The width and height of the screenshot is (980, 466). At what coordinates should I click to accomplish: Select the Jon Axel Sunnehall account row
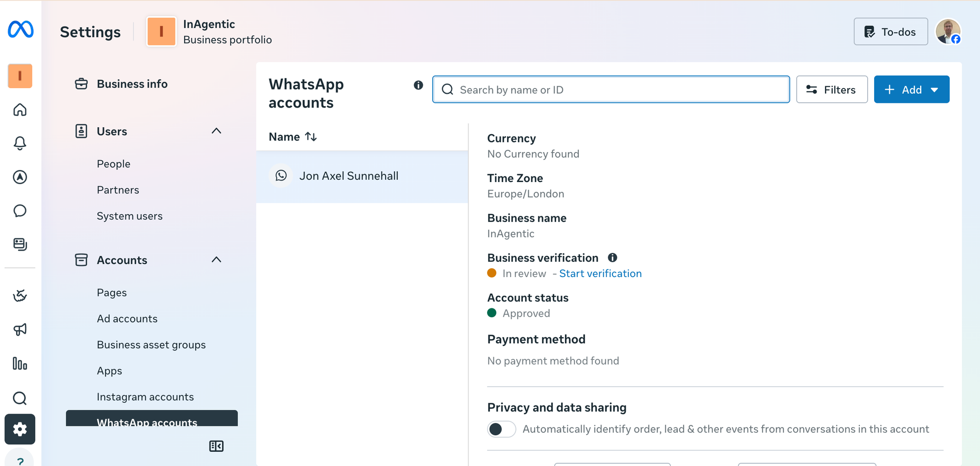362,176
